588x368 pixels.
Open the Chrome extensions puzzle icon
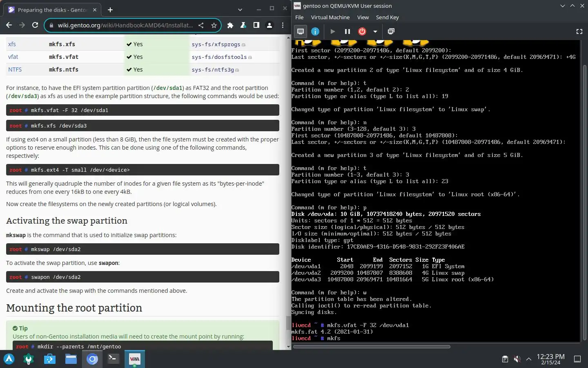(230, 25)
